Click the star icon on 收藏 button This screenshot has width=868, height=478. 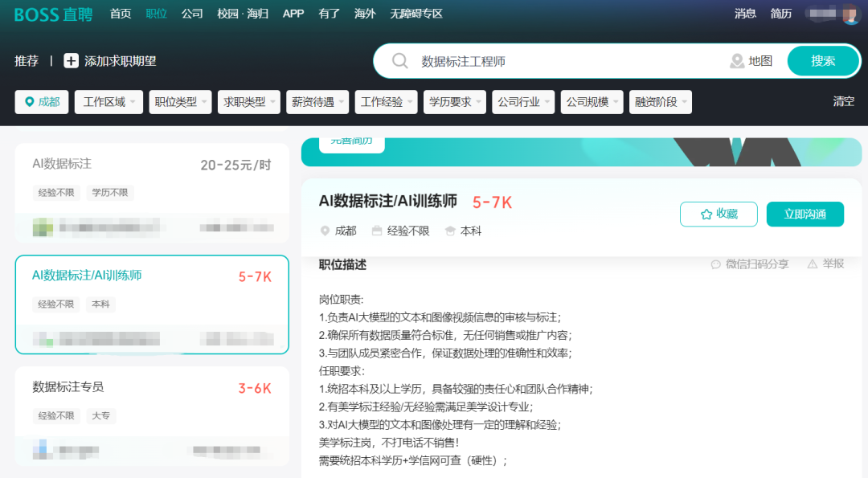pos(706,214)
